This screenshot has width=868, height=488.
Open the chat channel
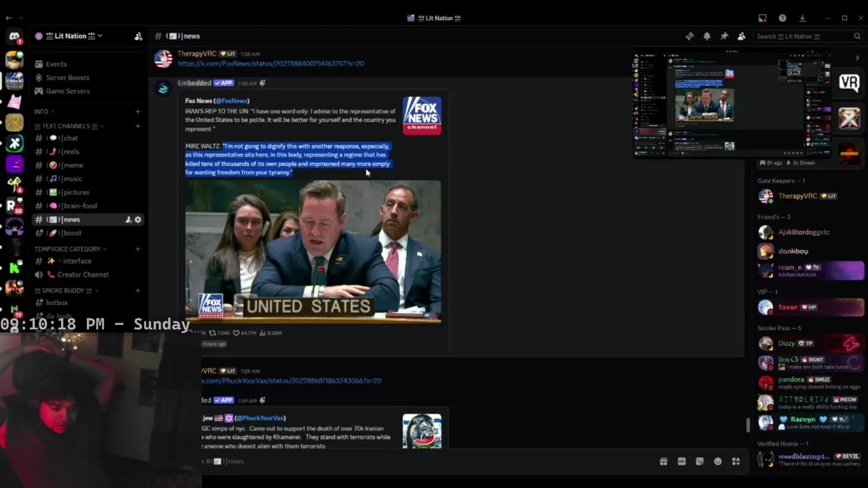coord(88,138)
